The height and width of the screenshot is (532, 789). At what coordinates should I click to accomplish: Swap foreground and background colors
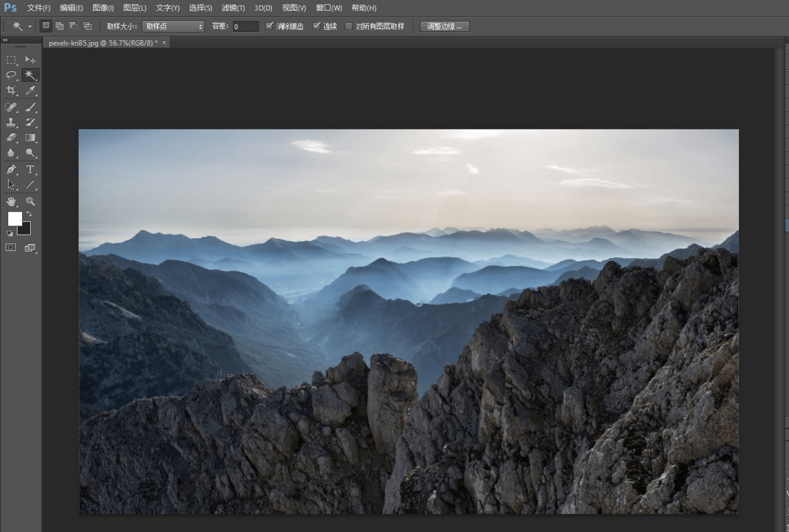point(29,214)
